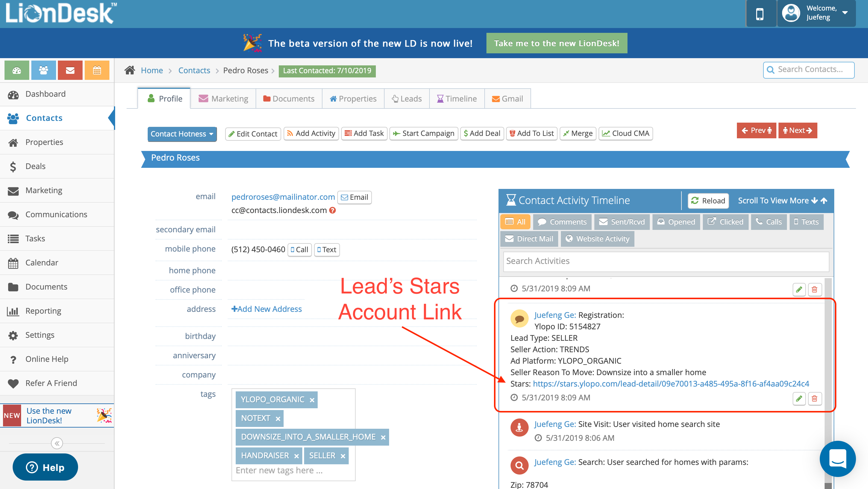This screenshot has height=489, width=868.
Task: Delete the Registration activity with trash icon
Action: pos(814,398)
